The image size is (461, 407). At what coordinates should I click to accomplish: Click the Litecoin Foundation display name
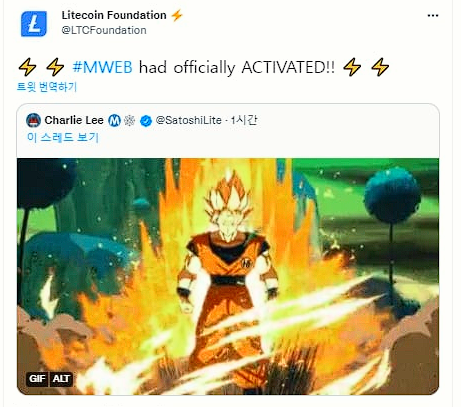click(114, 15)
